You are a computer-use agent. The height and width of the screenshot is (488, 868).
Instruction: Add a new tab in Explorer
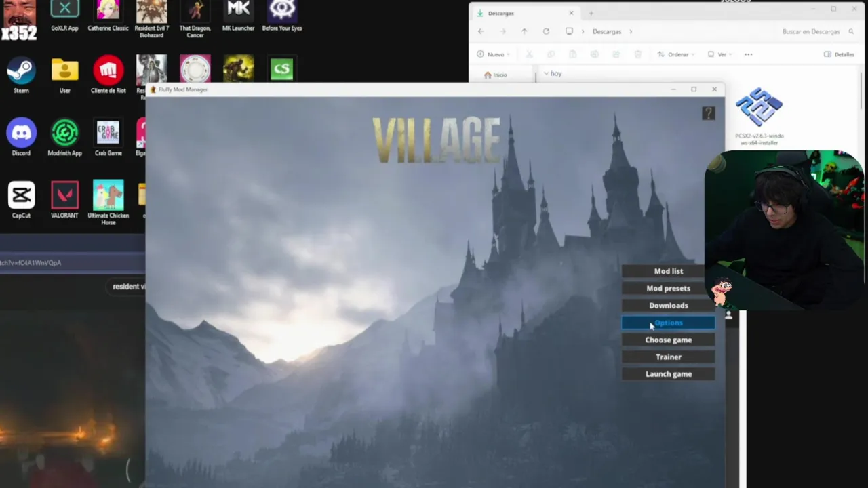[591, 13]
